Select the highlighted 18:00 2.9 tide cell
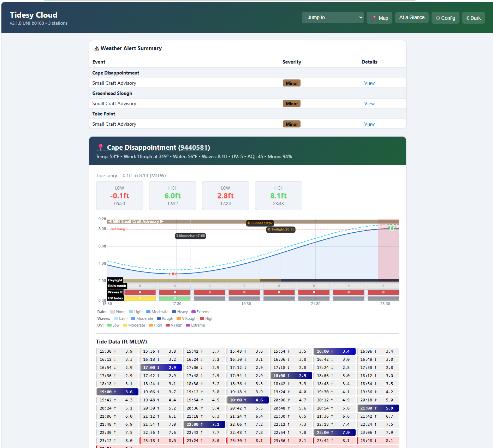493x448 pixels. 291,376
